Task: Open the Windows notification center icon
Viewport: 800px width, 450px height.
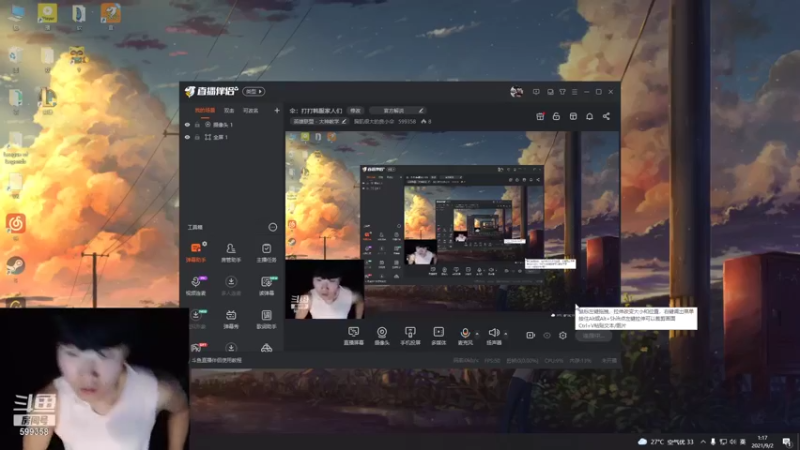Action: pyautogui.click(x=787, y=441)
